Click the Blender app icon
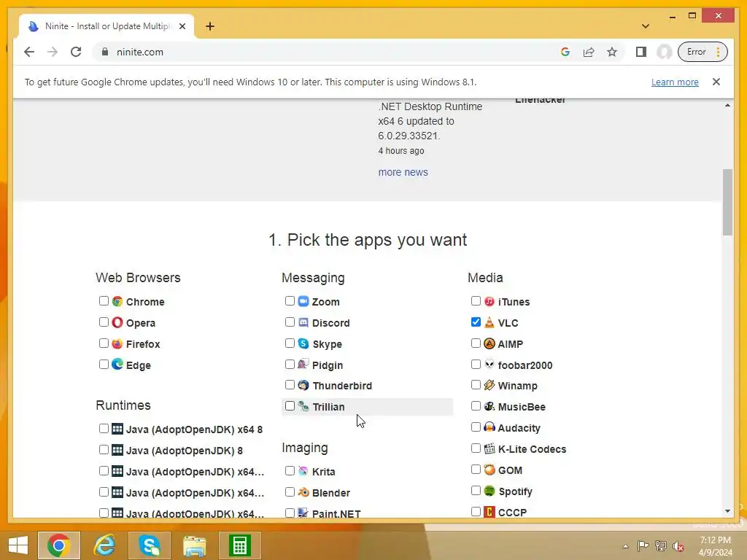Image resolution: width=747 pixels, height=560 pixels. tap(303, 492)
